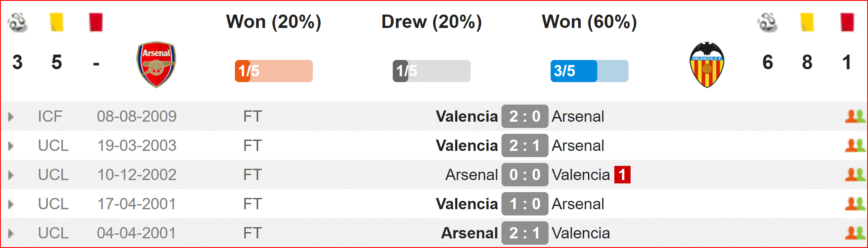Click the 0 : 0 Arsenal-Valencia score
868x248 pixels.
525,175
